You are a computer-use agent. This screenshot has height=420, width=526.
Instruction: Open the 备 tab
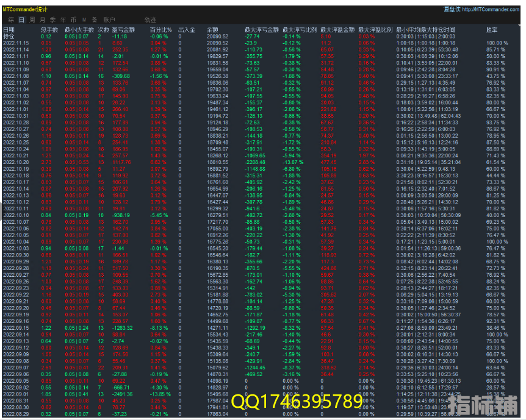(93, 20)
